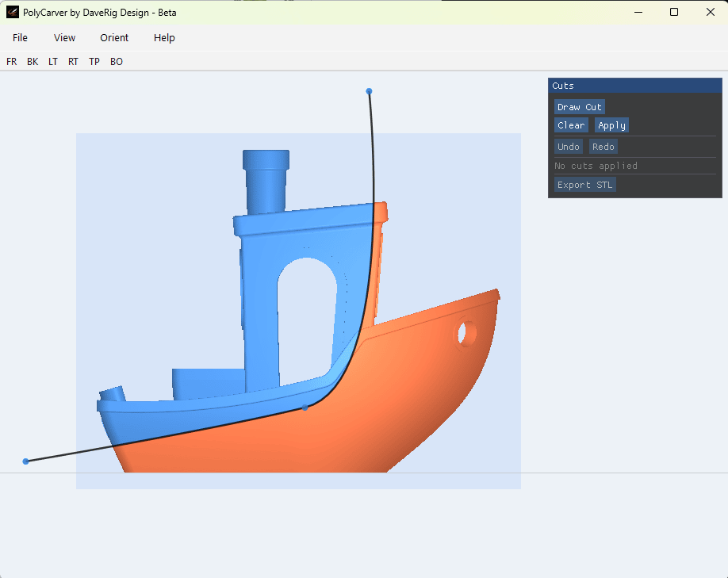The image size is (728, 578).
Task: Click the 'No cuts applied' status text
Action: tap(596, 166)
